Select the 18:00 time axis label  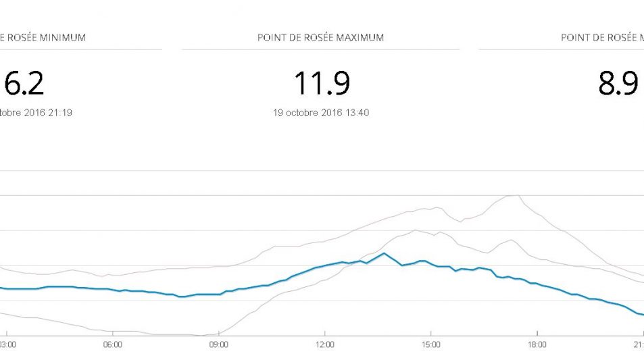coord(537,344)
